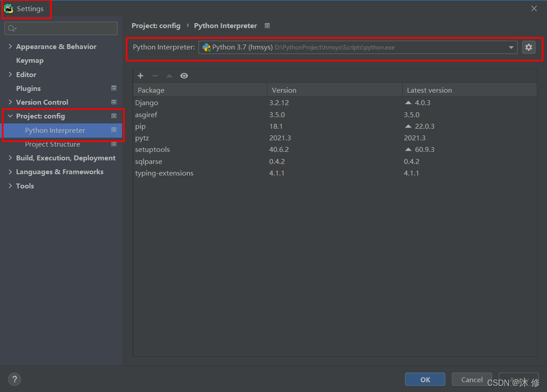Screen dimensions: 547x392
Task: Select Project Structure in the tree
Action: tap(53, 144)
